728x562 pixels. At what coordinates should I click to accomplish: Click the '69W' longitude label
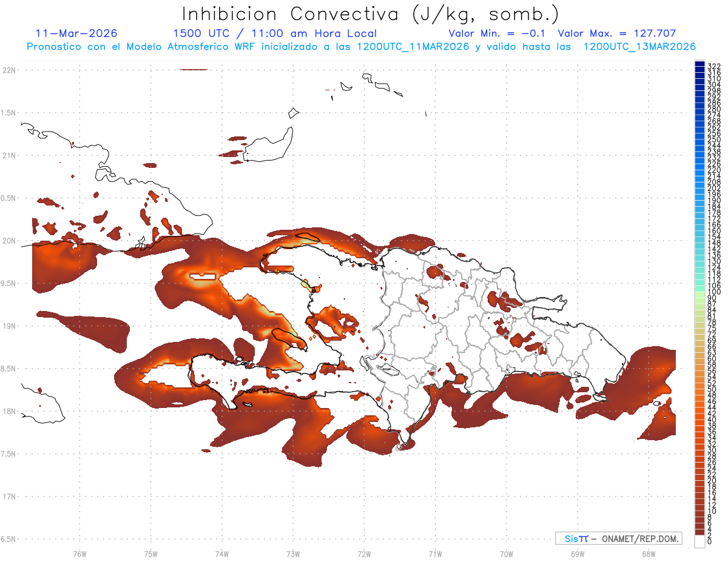577,554
